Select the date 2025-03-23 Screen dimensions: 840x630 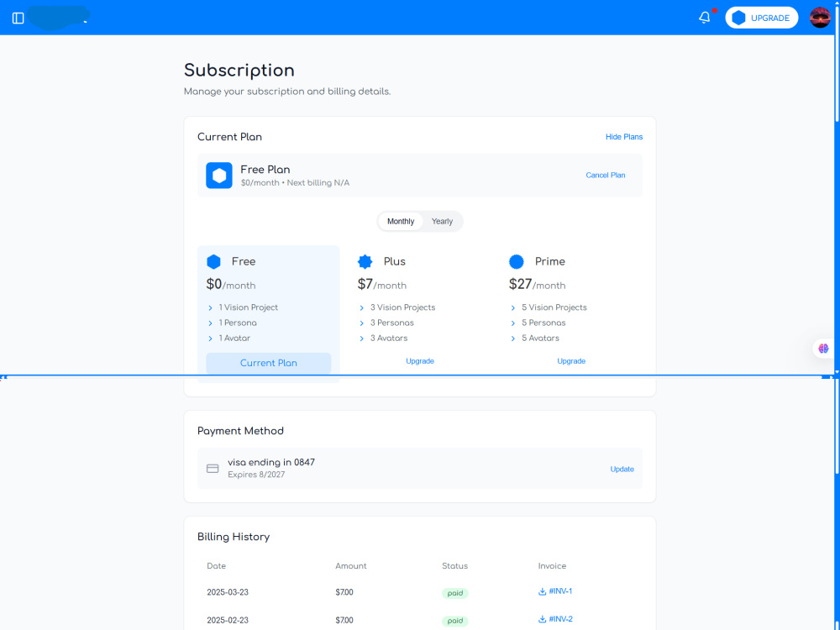click(x=228, y=592)
